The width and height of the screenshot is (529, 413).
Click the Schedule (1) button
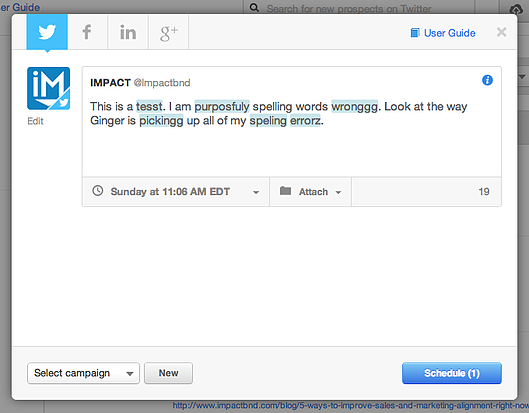click(452, 373)
